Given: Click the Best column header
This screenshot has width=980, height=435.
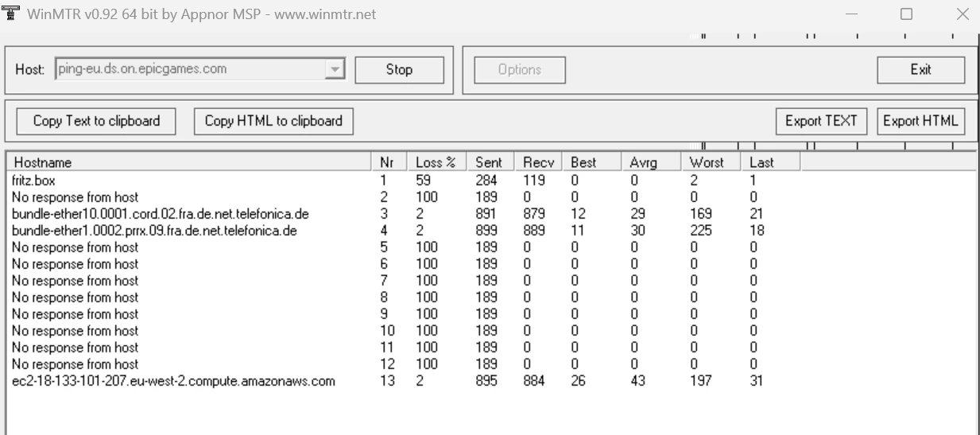Looking at the screenshot, I should tap(591, 162).
